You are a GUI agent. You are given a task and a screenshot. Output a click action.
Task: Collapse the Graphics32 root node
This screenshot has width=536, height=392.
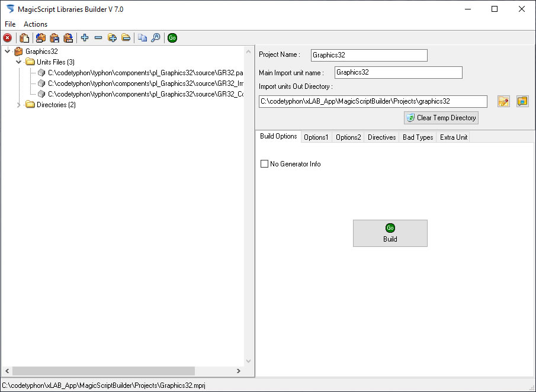click(8, 52)
